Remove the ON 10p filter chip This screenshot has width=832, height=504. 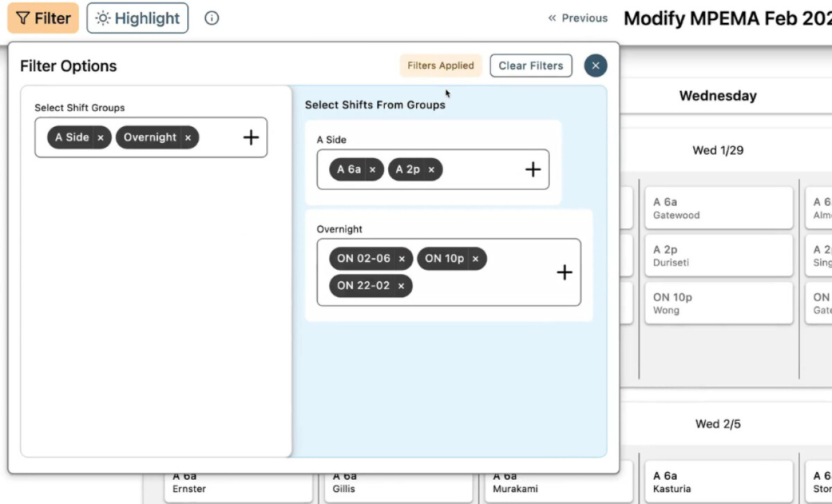point(476,258)
